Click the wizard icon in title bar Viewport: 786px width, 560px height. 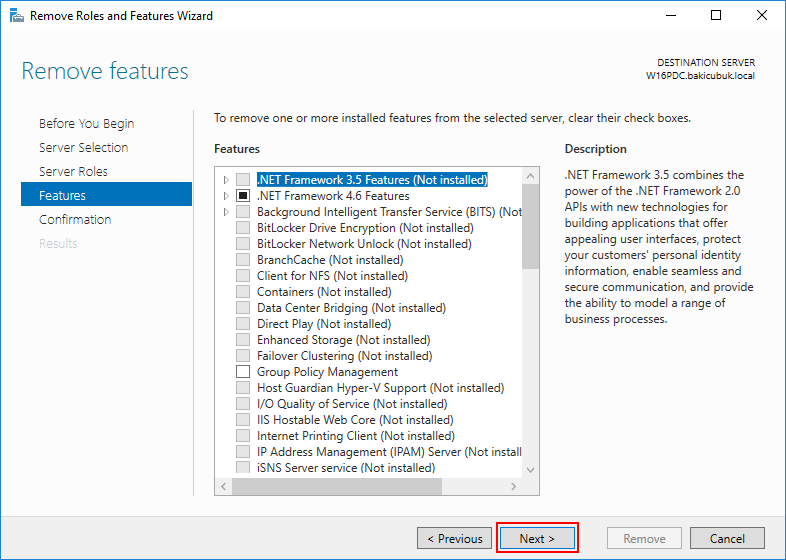coord(17,16)
